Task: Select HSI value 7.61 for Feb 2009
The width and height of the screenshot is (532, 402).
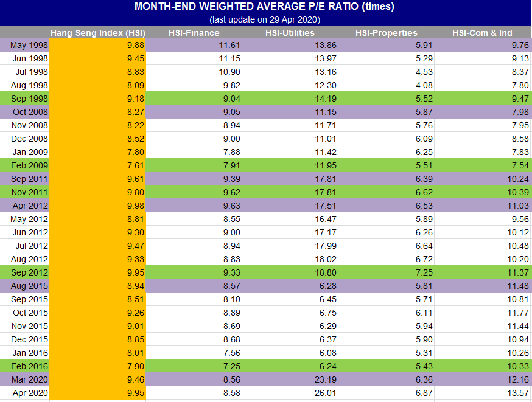Action: pyautogui.click(x=136, y=165)
